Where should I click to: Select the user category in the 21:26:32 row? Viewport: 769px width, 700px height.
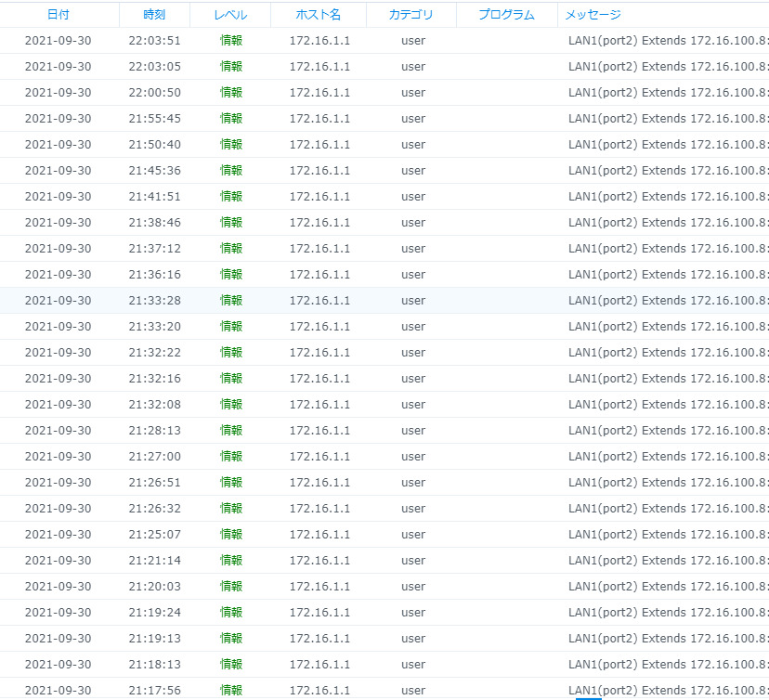413,509
